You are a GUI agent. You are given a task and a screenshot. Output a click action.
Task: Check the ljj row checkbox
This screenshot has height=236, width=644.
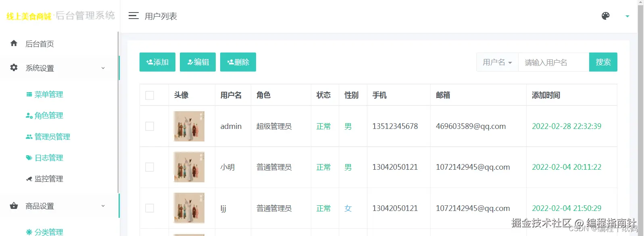click(150, 208)
